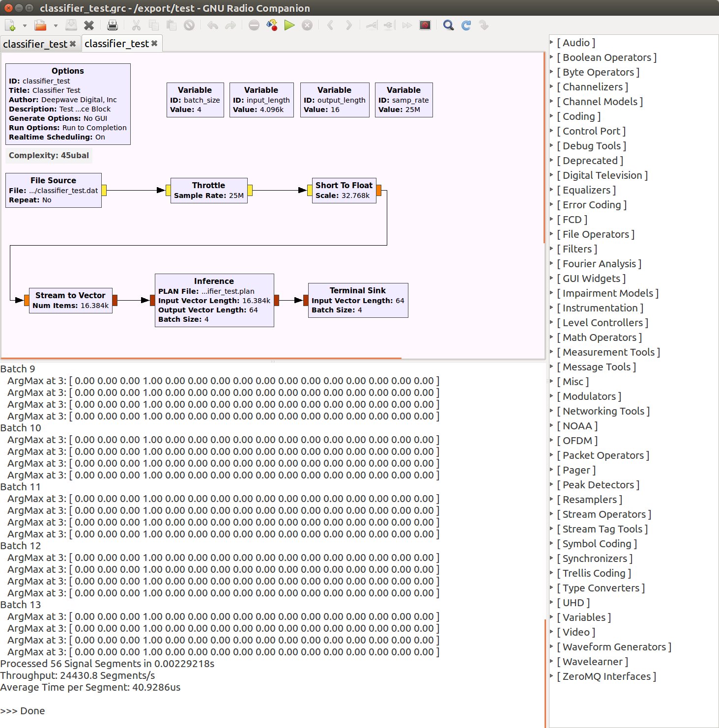Select the input_length Variable block
This screenshot has width=719, height=728.
(261, 100)
